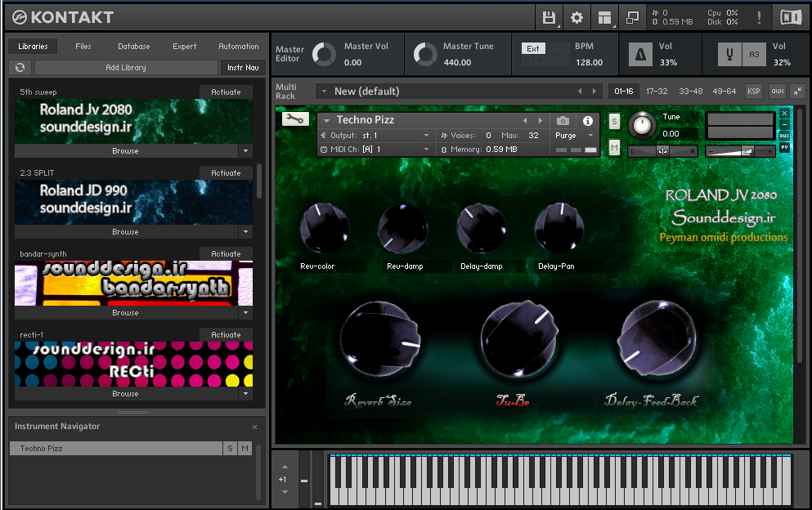The height and width of the screenshot is (510, 812).
Task: Click the camera snapshot icon
Action: pos(563,121)
